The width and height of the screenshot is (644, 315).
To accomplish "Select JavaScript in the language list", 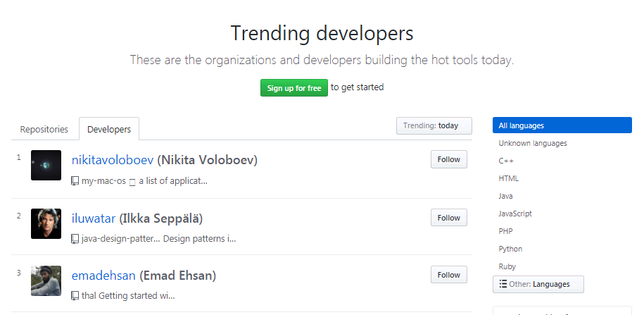I will (x=515, y=214).
